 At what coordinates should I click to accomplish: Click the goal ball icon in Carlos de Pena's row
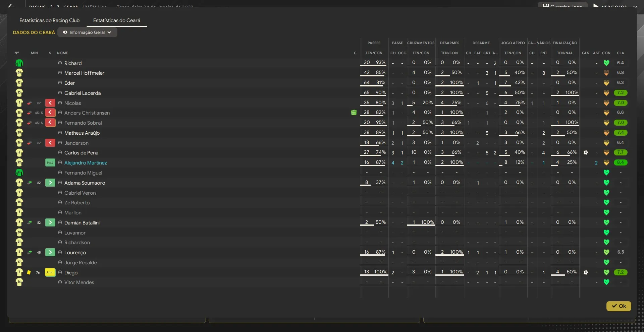(586, 152)
